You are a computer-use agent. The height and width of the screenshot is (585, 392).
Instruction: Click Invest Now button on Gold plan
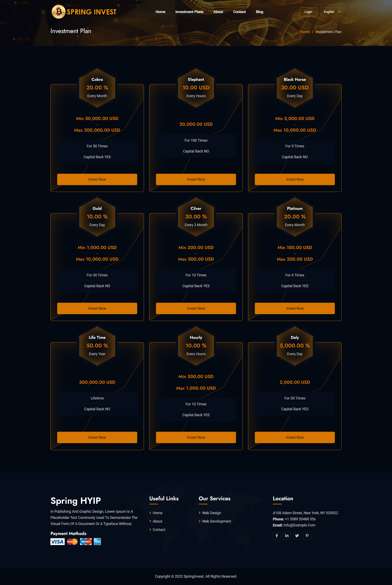pos(97,308)
